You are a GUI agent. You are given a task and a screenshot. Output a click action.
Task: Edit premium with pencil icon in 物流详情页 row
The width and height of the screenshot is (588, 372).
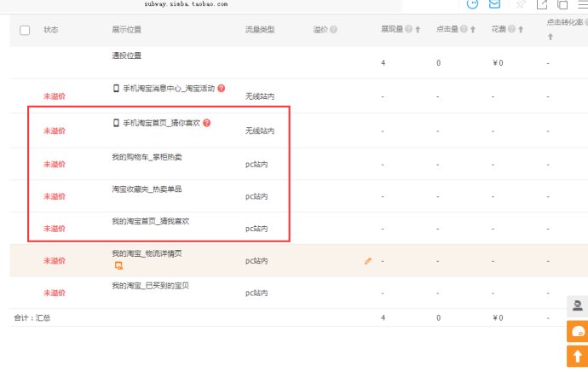(x=368, y=261)
